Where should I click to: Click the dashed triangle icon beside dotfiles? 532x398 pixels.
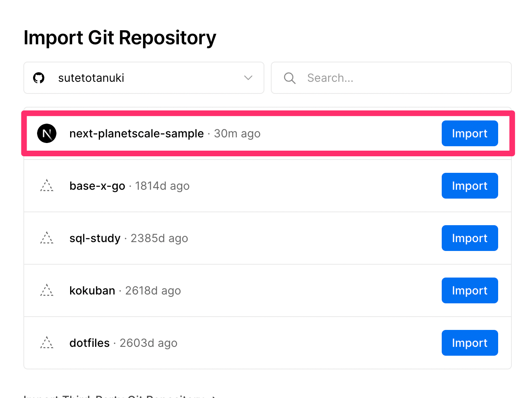47,343
